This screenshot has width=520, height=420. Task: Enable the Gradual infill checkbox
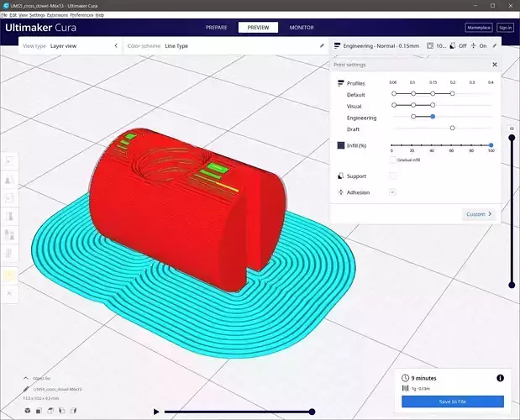pyautogui.click(x=392, y=160)
